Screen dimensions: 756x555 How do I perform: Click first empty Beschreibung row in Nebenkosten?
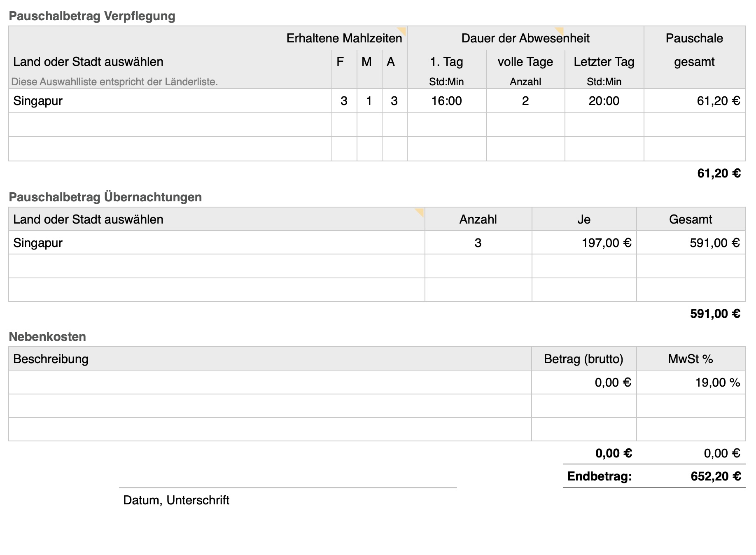[x=270, y=382]
